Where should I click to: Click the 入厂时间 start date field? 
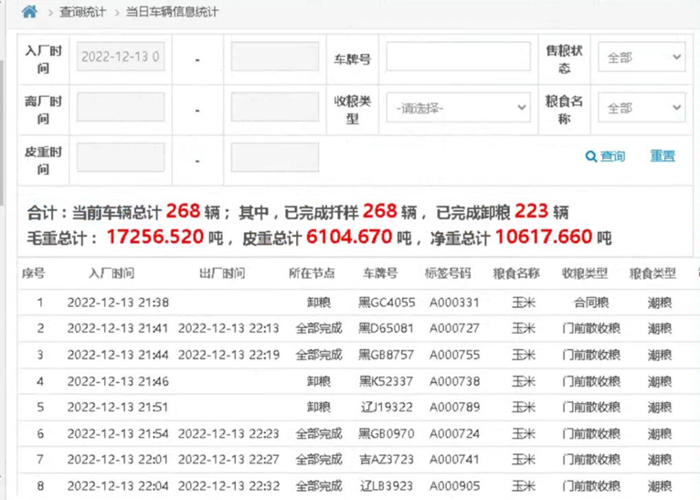(x=121, y=56)
